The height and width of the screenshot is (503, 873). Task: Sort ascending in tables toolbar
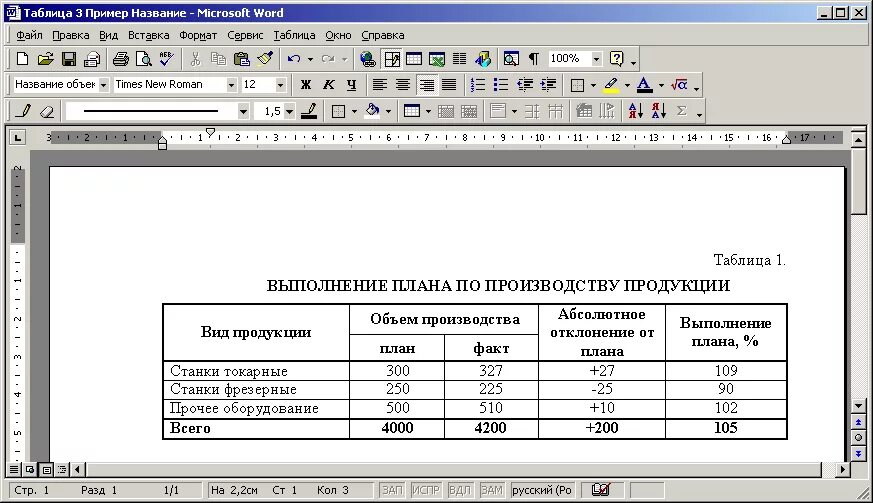pos(636,111)
